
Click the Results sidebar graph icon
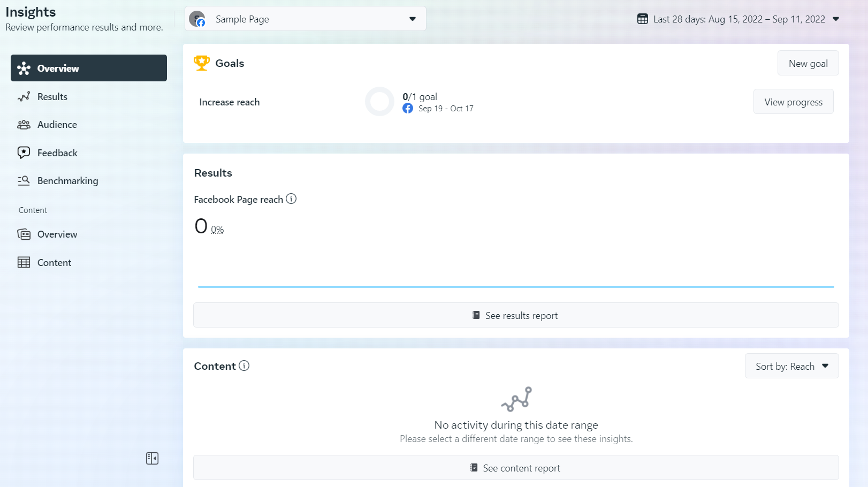click(24, 97)
